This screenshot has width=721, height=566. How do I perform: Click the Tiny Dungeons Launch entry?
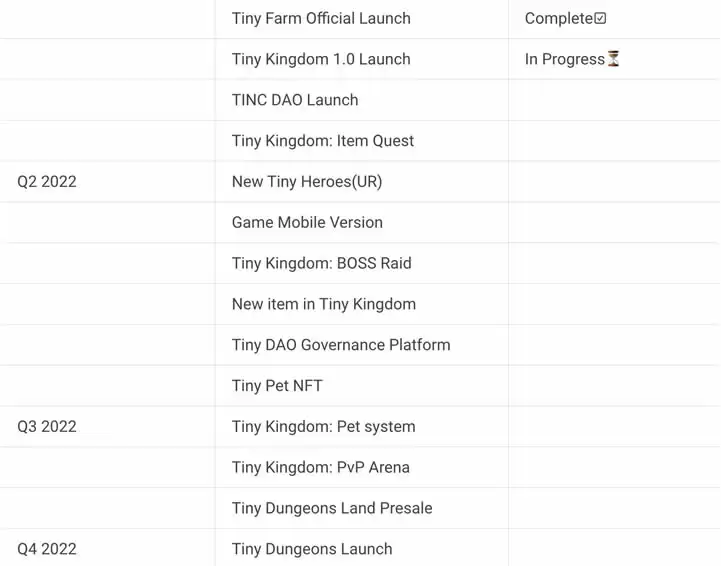pyautogui.click(x=312, y=549)
